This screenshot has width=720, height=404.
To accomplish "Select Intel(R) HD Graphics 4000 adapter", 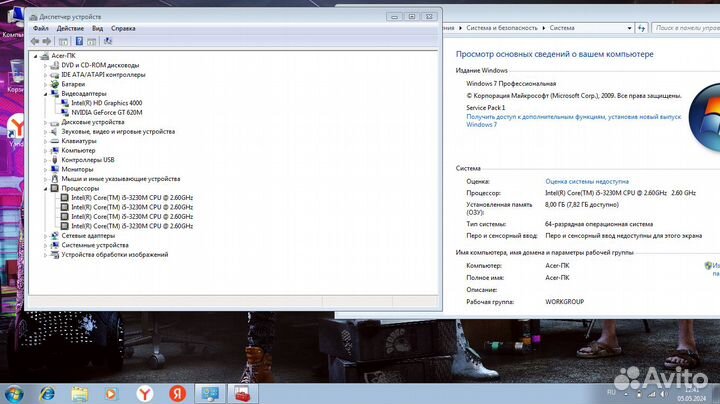I will point(107,103).
